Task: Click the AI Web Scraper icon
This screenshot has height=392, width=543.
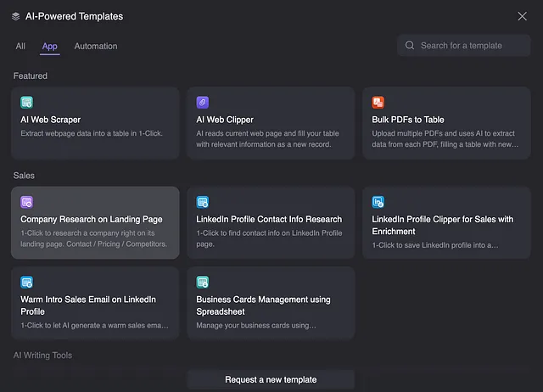Action: coord(26,103)
